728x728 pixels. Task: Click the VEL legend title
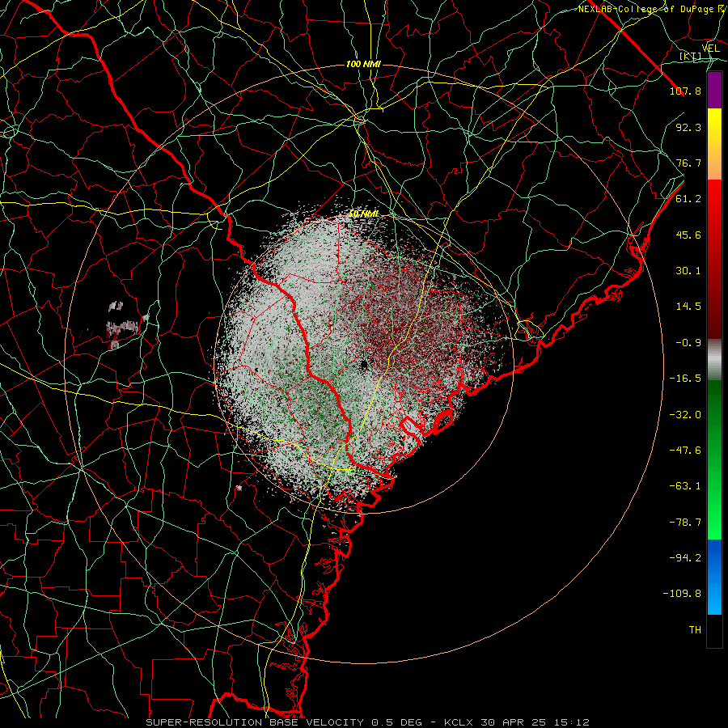pyautogui.click(x=710, y=49)
